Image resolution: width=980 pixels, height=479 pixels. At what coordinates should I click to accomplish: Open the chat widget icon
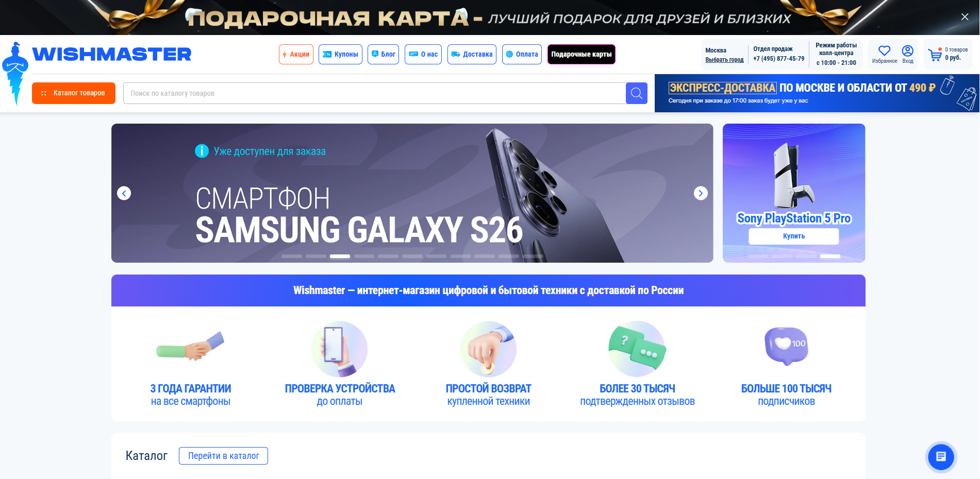[x=941, y=456]
